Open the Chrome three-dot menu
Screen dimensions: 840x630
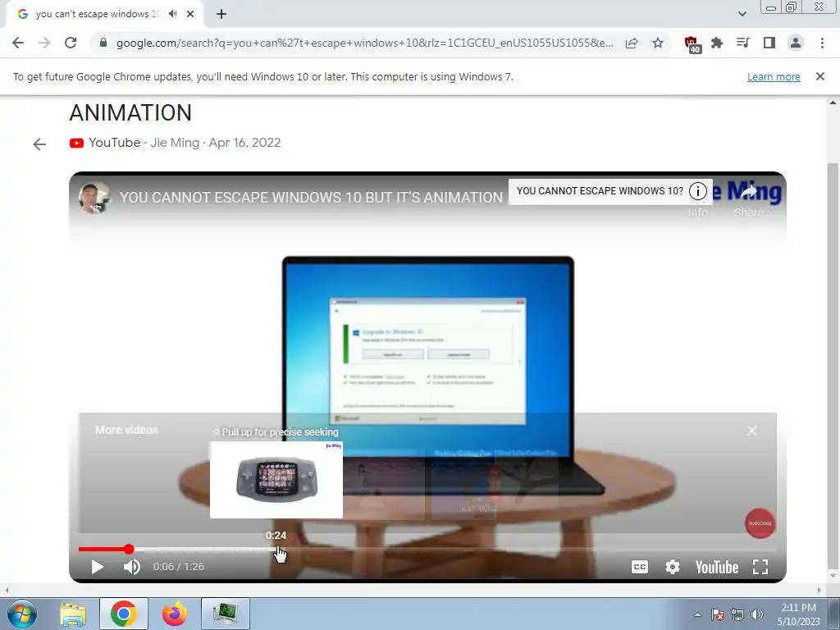pyautogui.click(x=822, y=43)
